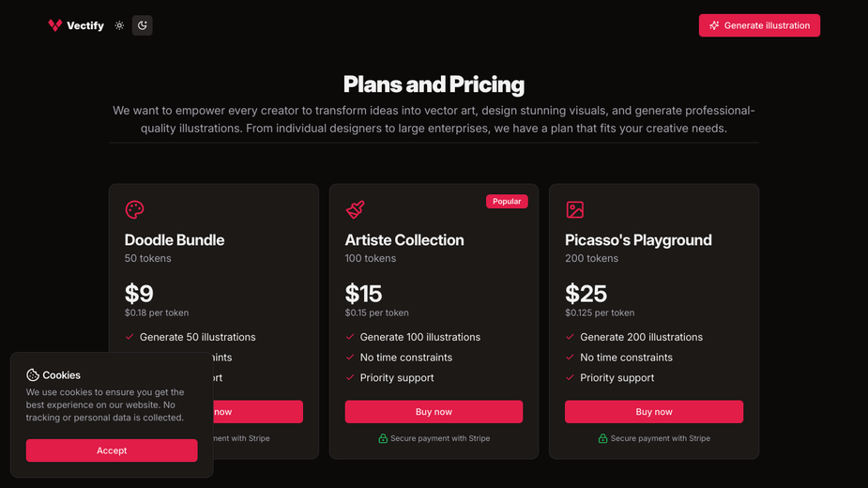Viewport: 868px width, 488px height.
Task: Click the sparkle icon in Generate illustration
Action: (x=714, y=25)
